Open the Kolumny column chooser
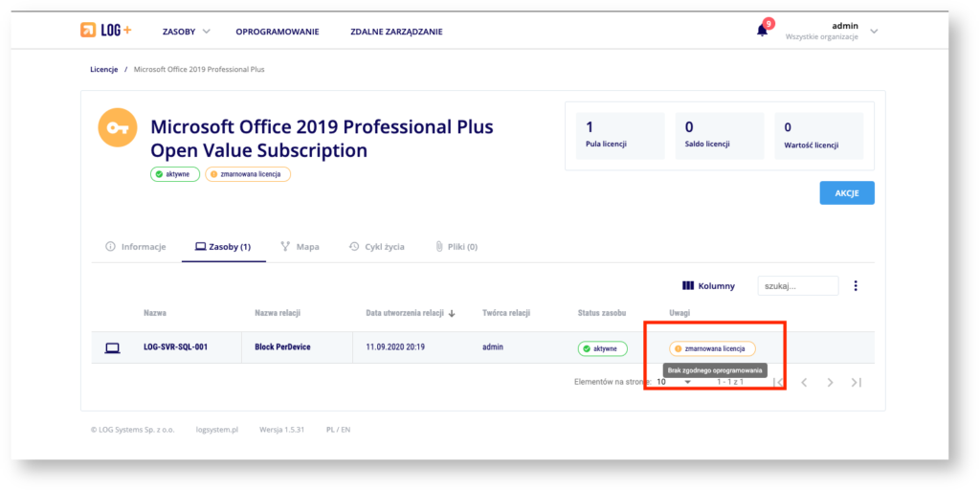This screenshot has width=980, height=491. pos(708,285)
